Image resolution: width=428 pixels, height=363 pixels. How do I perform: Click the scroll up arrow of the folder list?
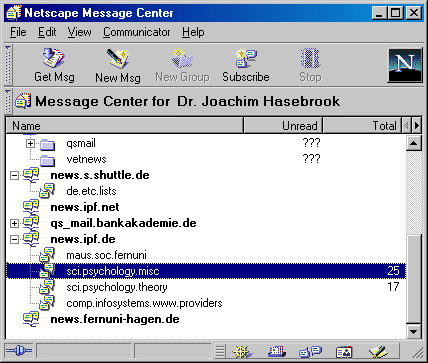point(414,144)
